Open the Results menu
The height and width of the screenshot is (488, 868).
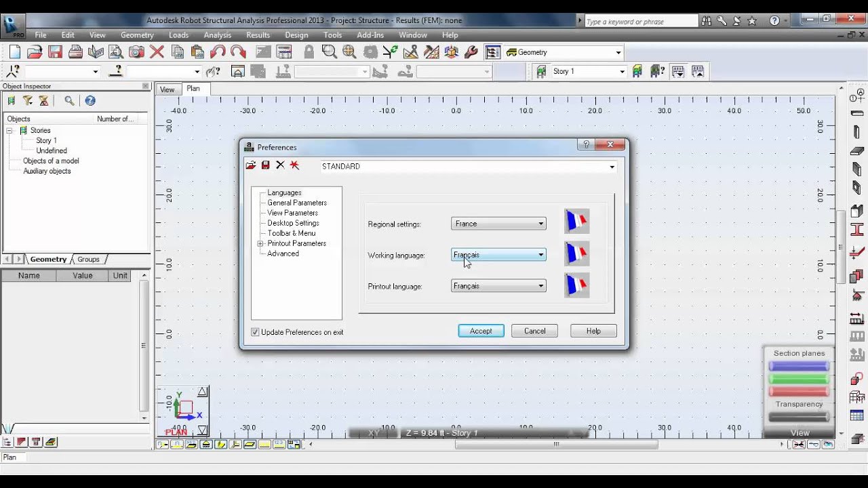pyautogui.click(x=258, y=35)
